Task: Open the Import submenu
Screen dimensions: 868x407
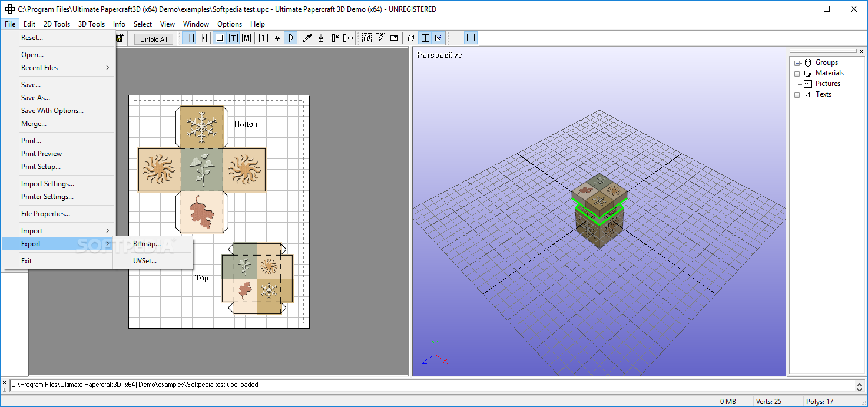Action: pos(58,231)
